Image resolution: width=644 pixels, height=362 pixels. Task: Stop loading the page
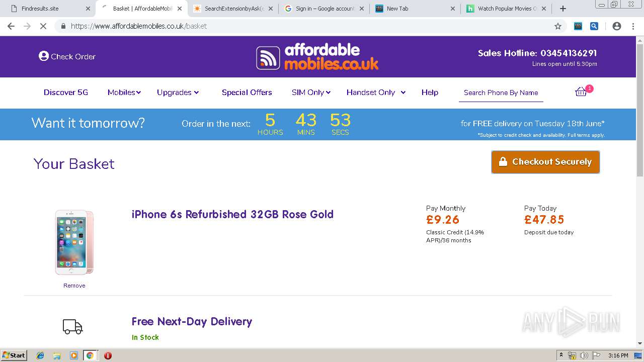coord(43,26)
